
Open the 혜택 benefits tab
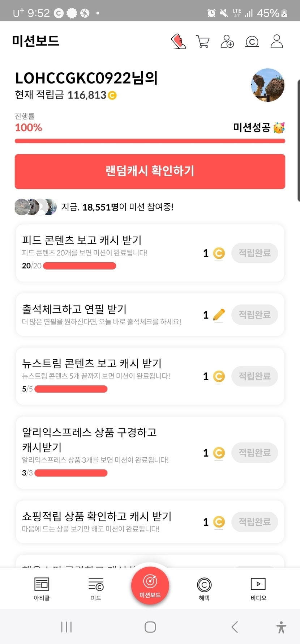tap(204, 589)
